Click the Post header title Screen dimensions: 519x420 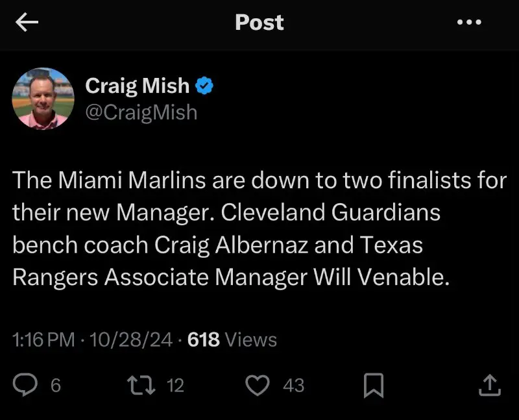tap(259, 23)
